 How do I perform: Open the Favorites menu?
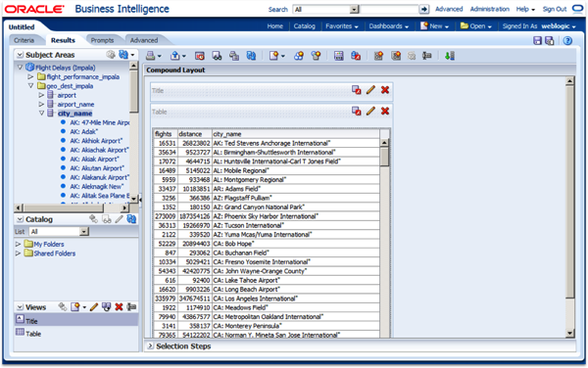coord(342,26)
